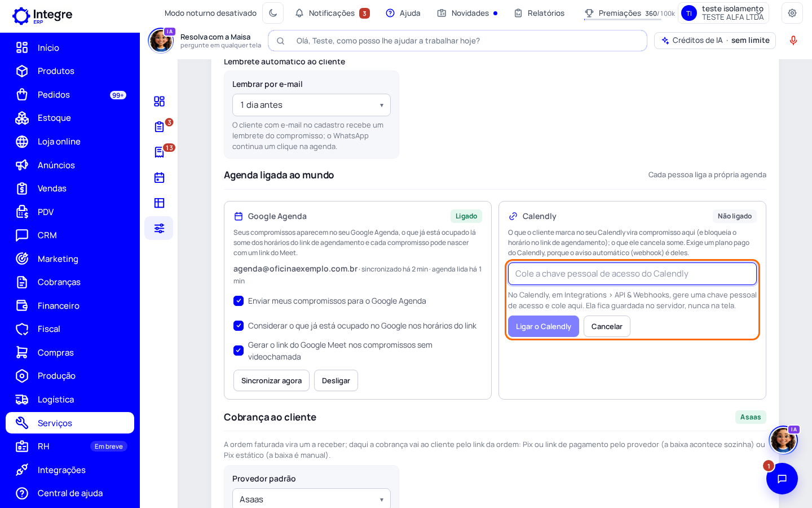Click the Calendly access key input
Screen dimensions: 812x508
click(x=632, y=274)
